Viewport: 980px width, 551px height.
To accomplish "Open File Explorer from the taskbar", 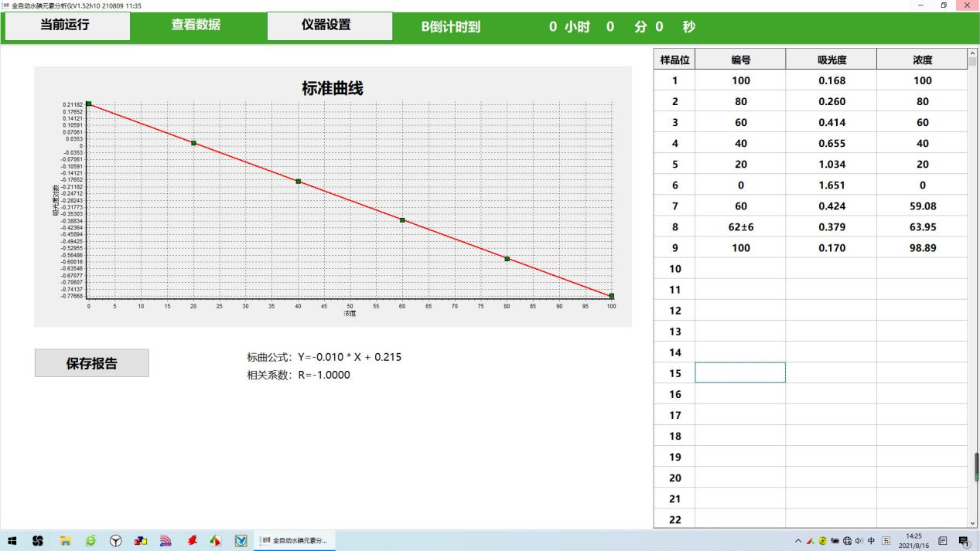I will [66, 540].
